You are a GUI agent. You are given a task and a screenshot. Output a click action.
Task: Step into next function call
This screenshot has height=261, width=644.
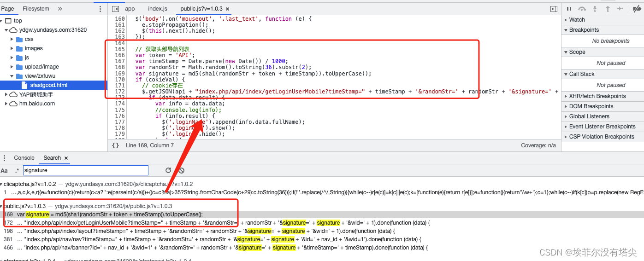pos(595,9)
